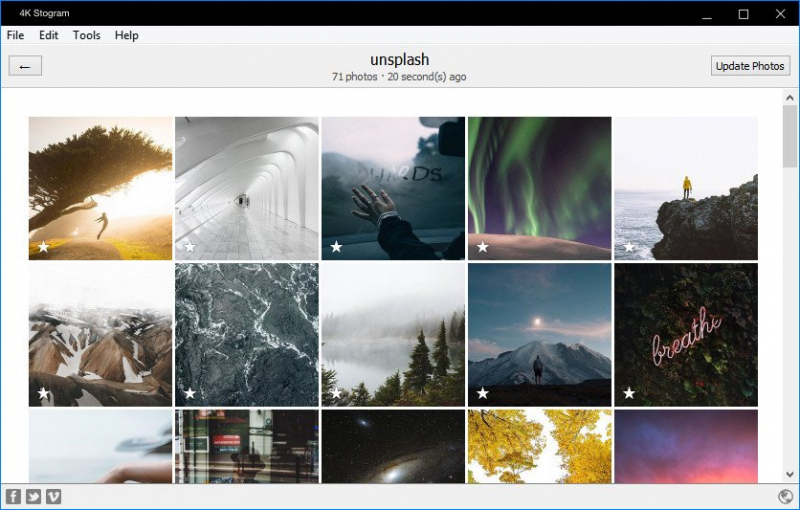Image resolution: width=800 pixels, height=510 pixels.
Task: Open the green aurora photo
Action: tap(540, 188)
